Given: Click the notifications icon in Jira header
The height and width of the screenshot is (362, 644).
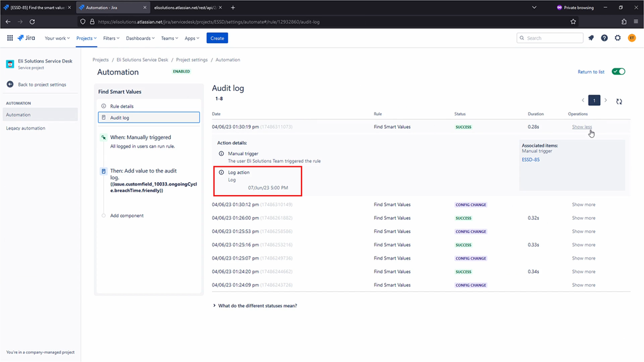Looking at the screenshot, I should [590, 38].
